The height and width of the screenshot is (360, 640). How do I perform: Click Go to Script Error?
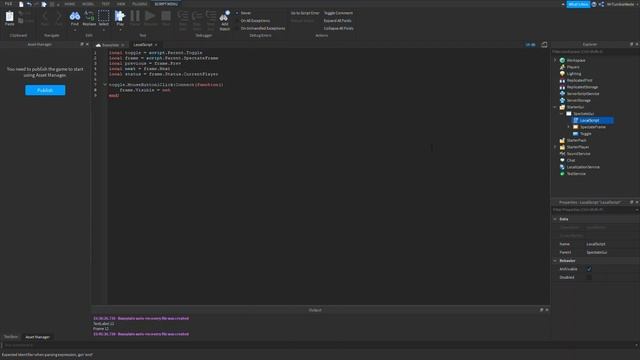305,13
